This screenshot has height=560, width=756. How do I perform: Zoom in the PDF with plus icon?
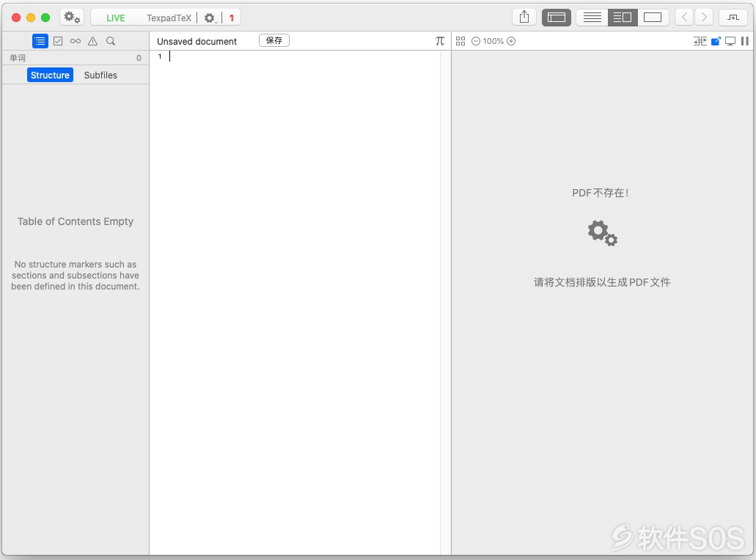(511, 41)
